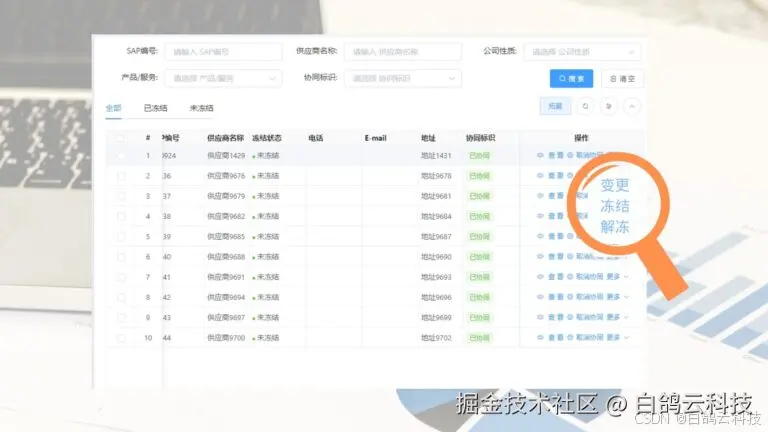Tick the select-all checkbox in the table header
This screenshot has width=768, height=432.
pyautogui.click(x=120, y=138)
